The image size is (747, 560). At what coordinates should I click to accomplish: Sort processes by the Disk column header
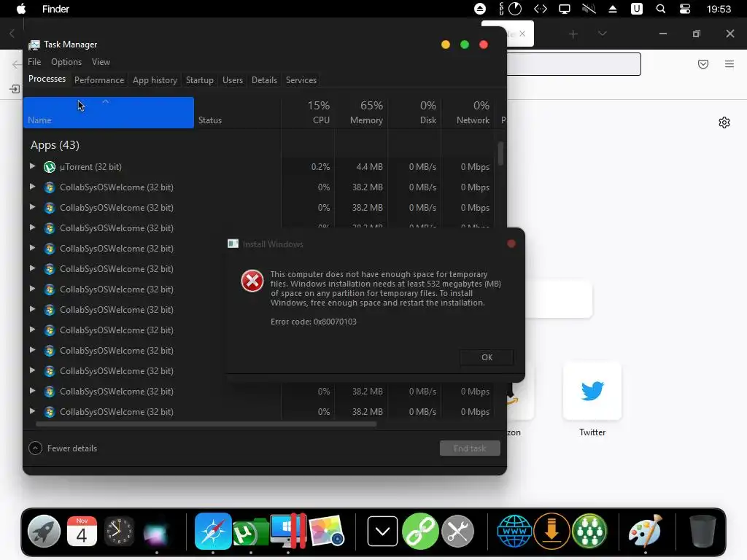point(415,113)
